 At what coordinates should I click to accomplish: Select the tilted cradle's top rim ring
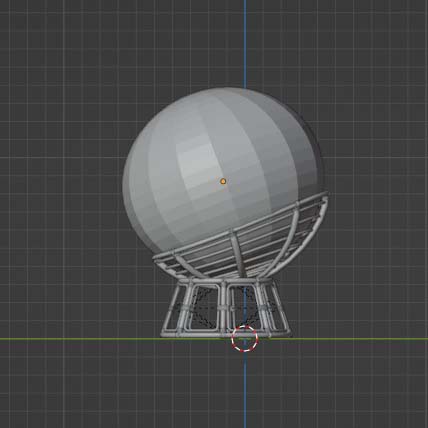click(241, 226)
